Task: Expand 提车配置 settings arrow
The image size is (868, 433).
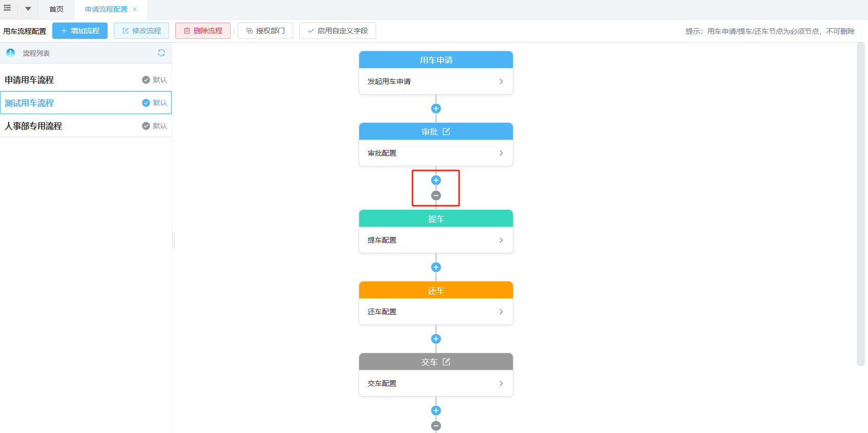Action: coord(501,240)
